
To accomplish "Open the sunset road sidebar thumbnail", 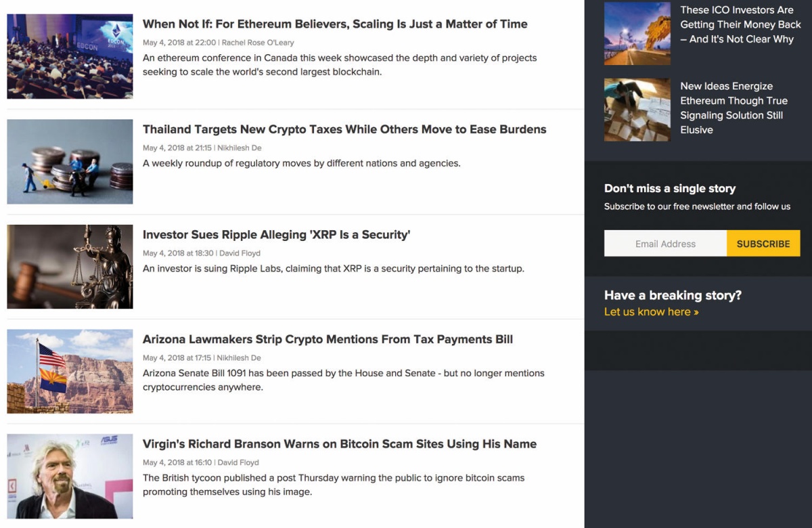I will 637,34.
